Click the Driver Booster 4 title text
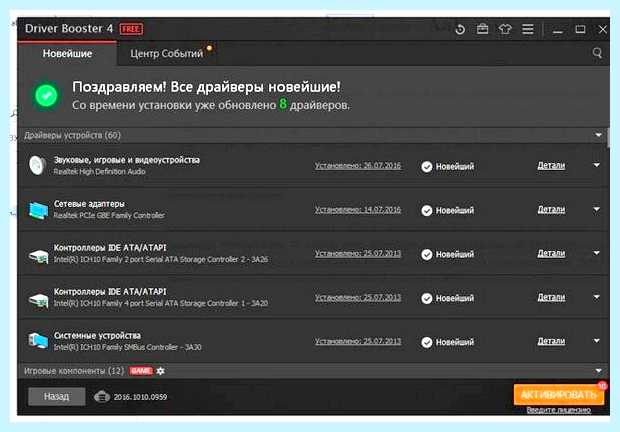620x432 pixels. pyautogui.click(x=69, y=28)
